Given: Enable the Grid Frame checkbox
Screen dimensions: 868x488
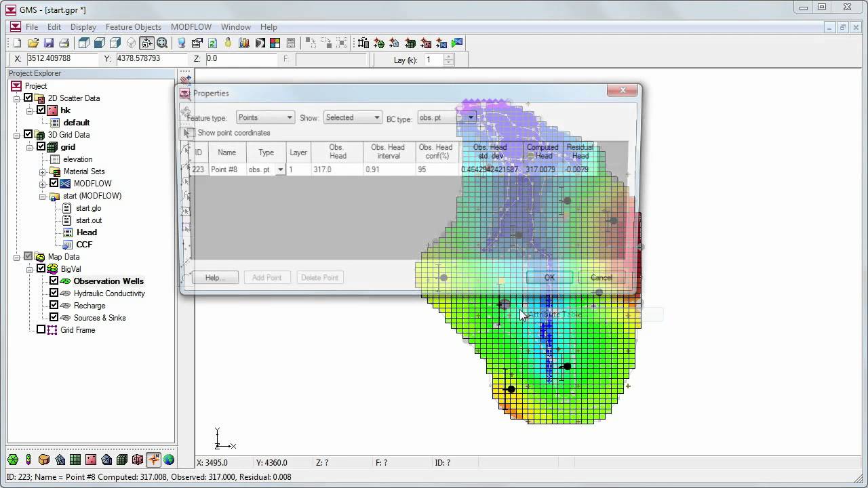Looking at the screenshot, I should coord(41,330).
